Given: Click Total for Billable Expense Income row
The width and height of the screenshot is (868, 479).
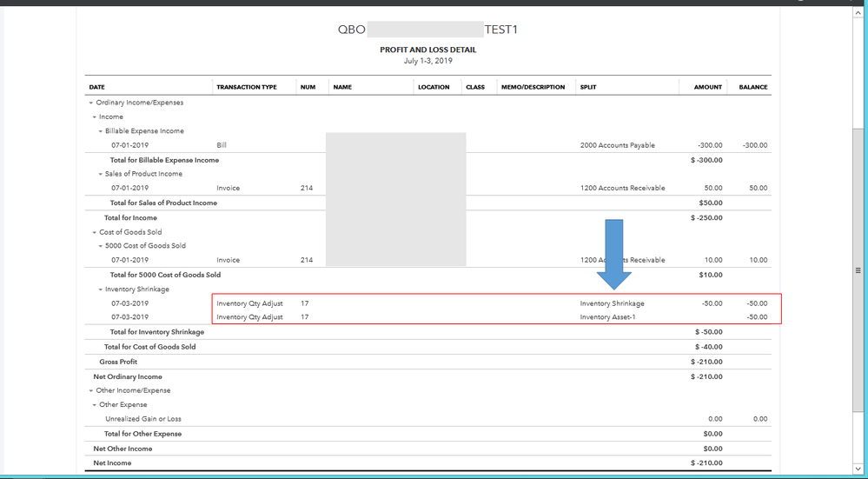Looking at the screenshot, I should (x=427, y=161).
